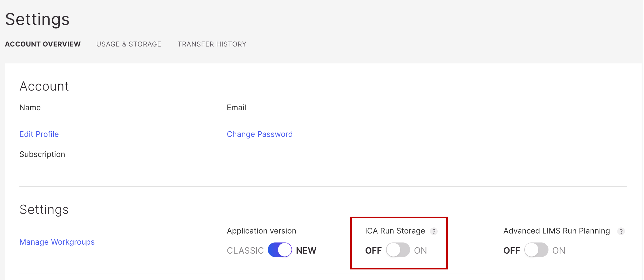The height and width of the screenshot is (280, 644).
Task: Select the CLASSIC application version label
Action: click(x=245, y=250)
